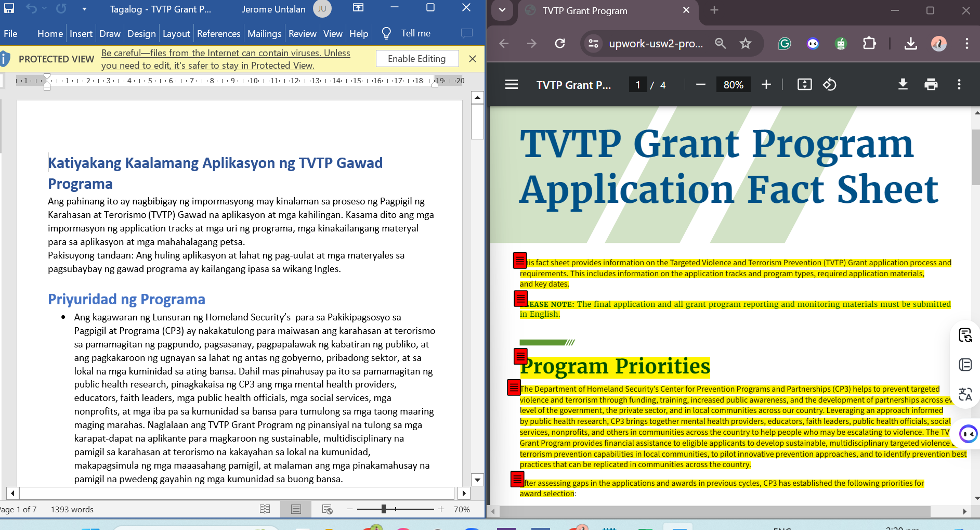Open the browser three-dot menu
The image size is (980, 530).
tap(967, 44)
